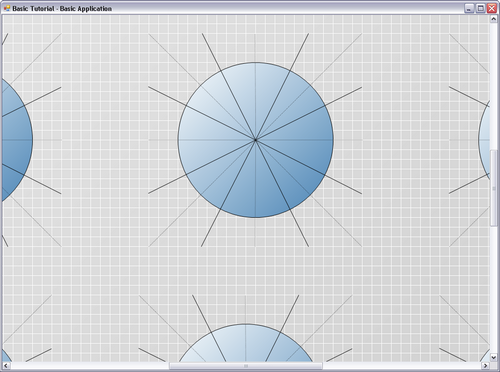This screenshot has height=372, width=500.
Task: Click the horizontal scrollbar left arrow
Action: pos(6,366)
